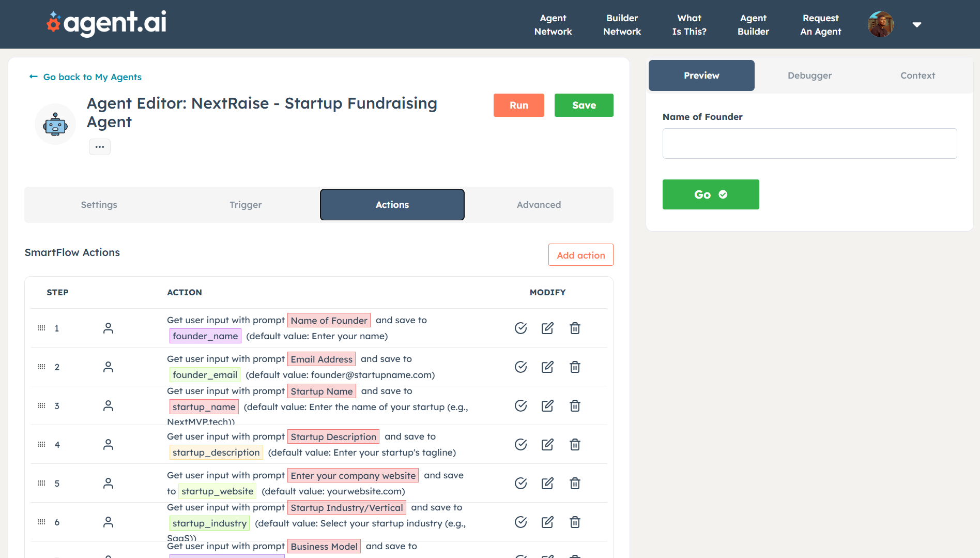The width and height of the screenshot is (980, 558).
Task: Select the Preview panel tab
Action: click(701, 76)
